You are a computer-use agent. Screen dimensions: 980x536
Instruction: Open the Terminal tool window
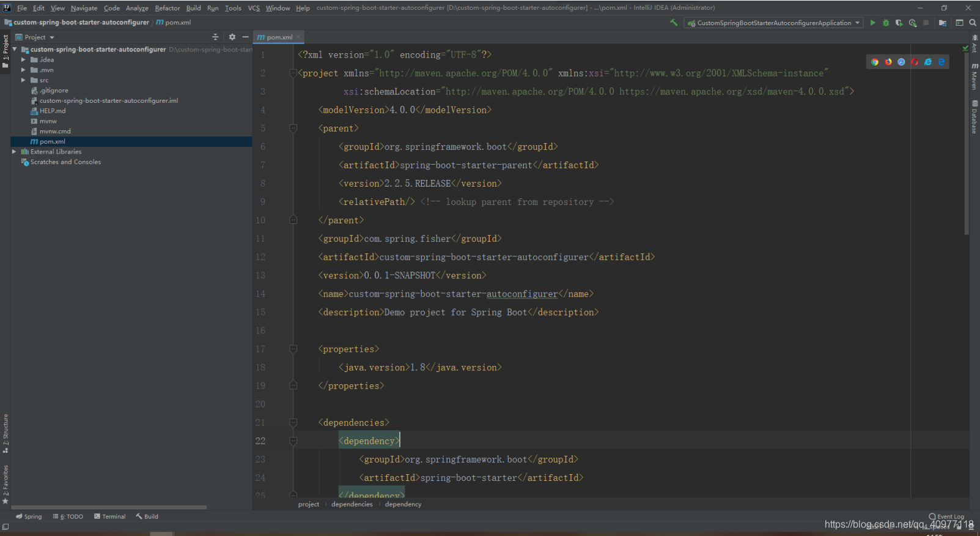coord(110,516)
